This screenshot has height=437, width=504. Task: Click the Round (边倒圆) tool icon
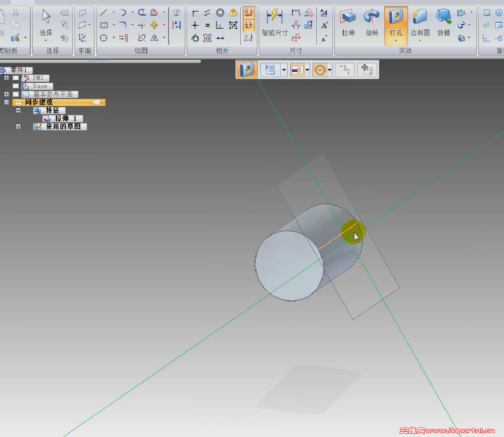pyautogui.click(x=420, y=17)
